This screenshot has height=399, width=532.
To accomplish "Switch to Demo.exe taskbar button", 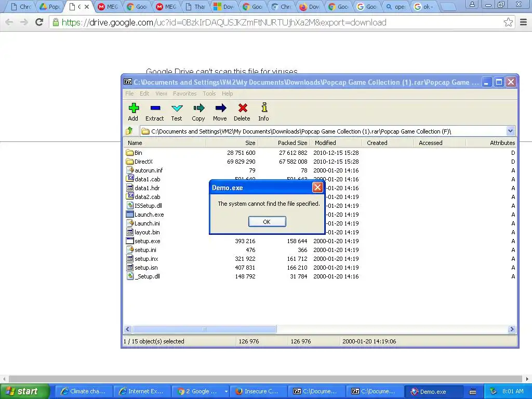I will [x=434, y=392].
